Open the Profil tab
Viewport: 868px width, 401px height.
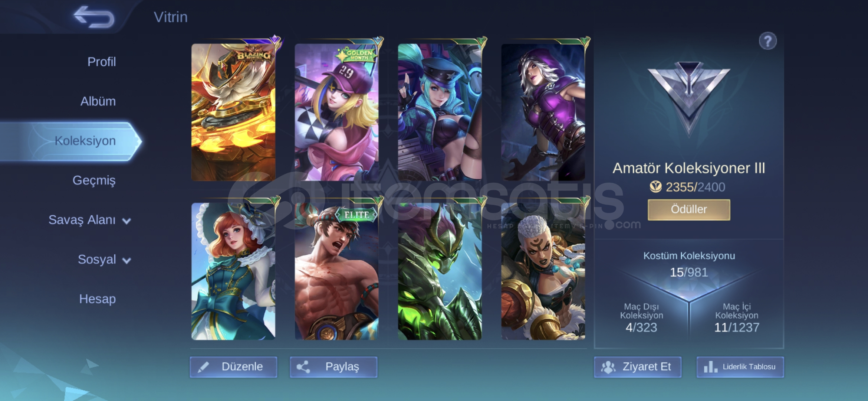click(x=102, y=62)
